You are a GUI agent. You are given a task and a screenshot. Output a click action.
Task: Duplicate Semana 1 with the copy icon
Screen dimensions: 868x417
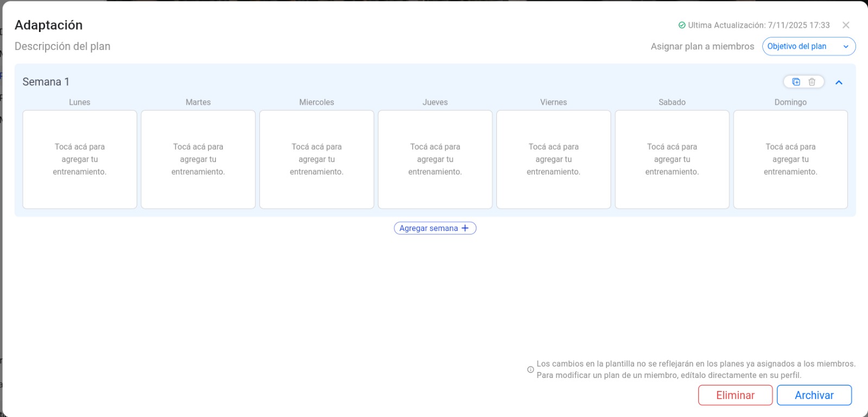(x=796, y=82)
